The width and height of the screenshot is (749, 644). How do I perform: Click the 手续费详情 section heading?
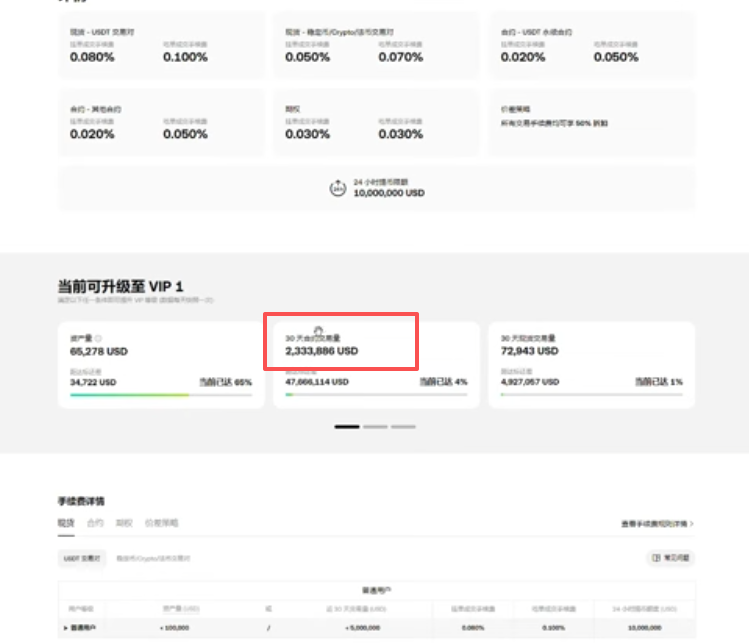click(81, 501)
